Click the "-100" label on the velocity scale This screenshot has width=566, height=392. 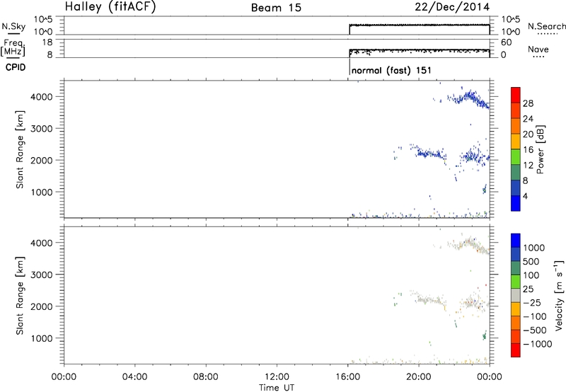tap(534, 316)
